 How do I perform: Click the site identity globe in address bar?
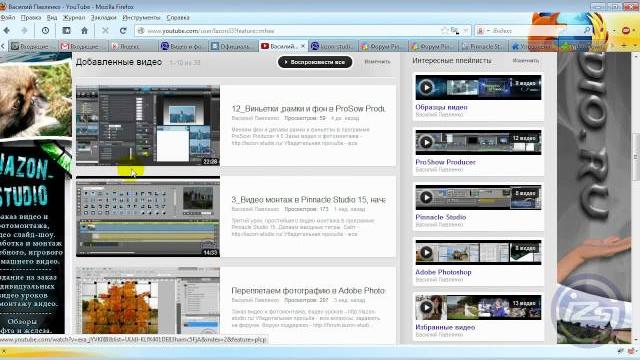pos(141,31)
